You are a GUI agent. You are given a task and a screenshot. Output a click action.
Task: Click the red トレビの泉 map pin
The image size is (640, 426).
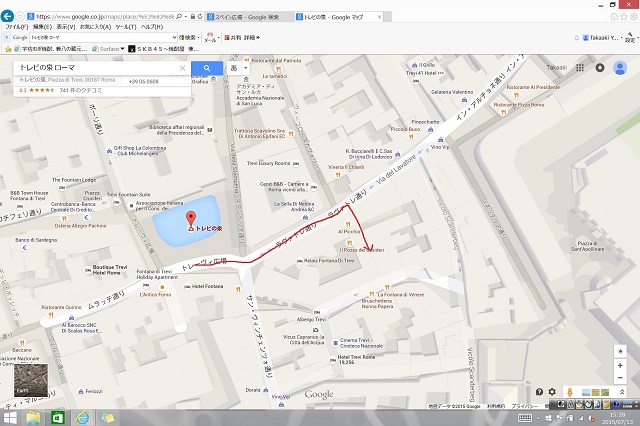[x=191, y=219]
